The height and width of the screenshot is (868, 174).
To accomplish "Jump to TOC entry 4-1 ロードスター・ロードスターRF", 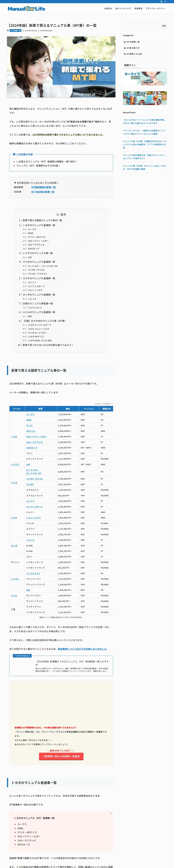I will (x=43, y=266).
